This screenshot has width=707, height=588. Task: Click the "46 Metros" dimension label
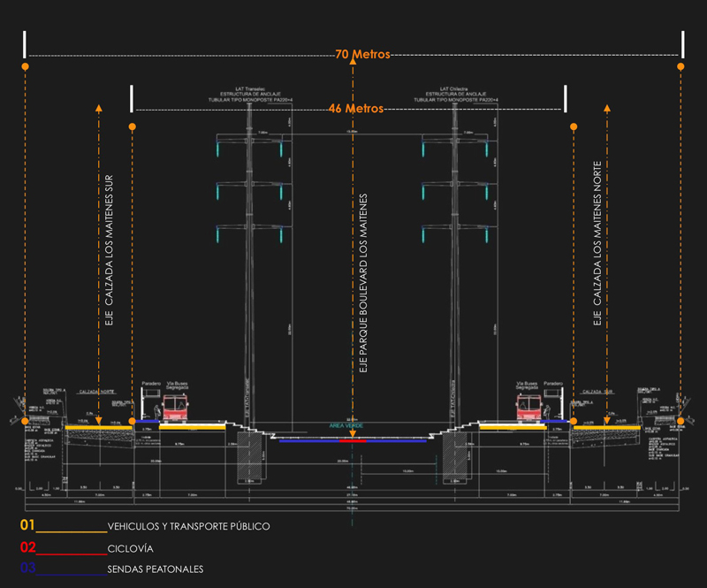click(355, 109)
